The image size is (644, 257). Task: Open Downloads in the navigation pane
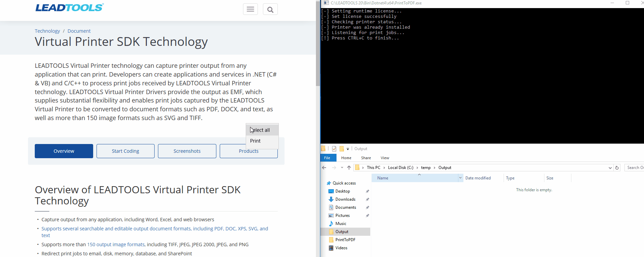coord(345,199)
